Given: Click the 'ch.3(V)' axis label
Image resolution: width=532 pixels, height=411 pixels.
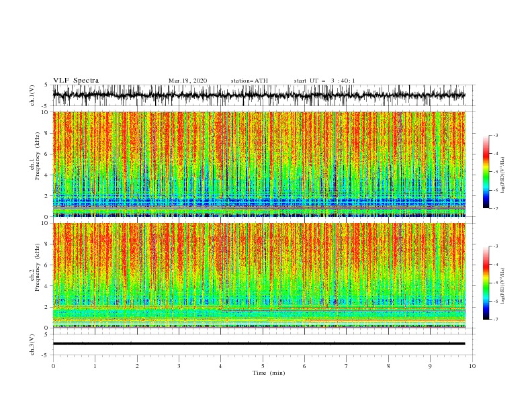Looking at the screenshot, I should pos(32,345).
